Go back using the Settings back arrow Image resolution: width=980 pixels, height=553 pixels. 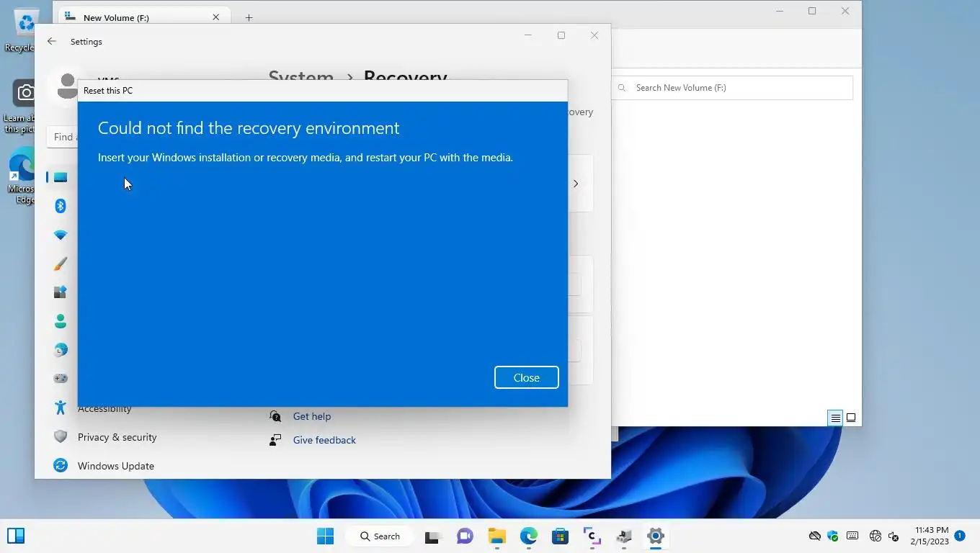[52, 42]
